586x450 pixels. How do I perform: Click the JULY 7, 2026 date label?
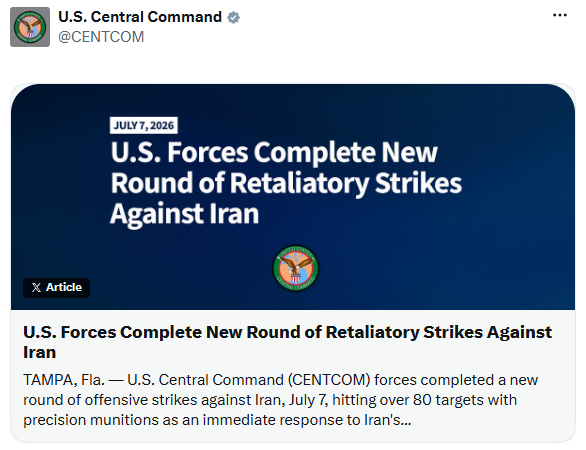click(144, 125)
